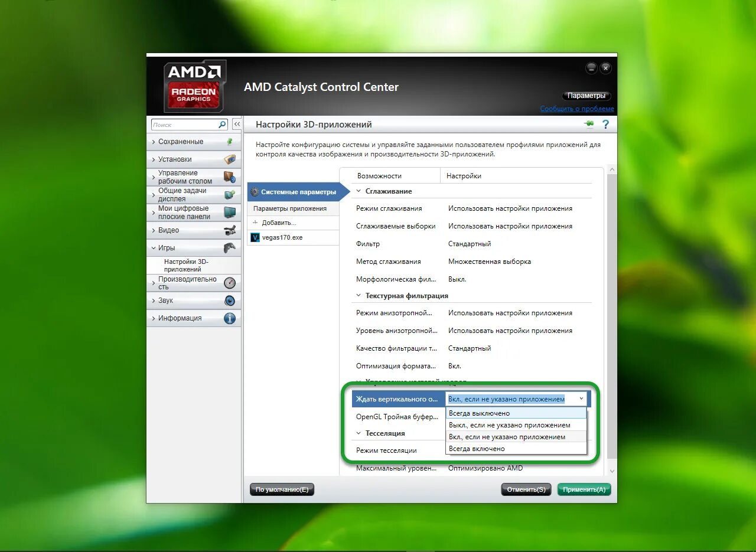This screenshot has height=552, width=756.
Task: Click the Метод сглаживания value Множественная выборка
Action: click(490, 262)
